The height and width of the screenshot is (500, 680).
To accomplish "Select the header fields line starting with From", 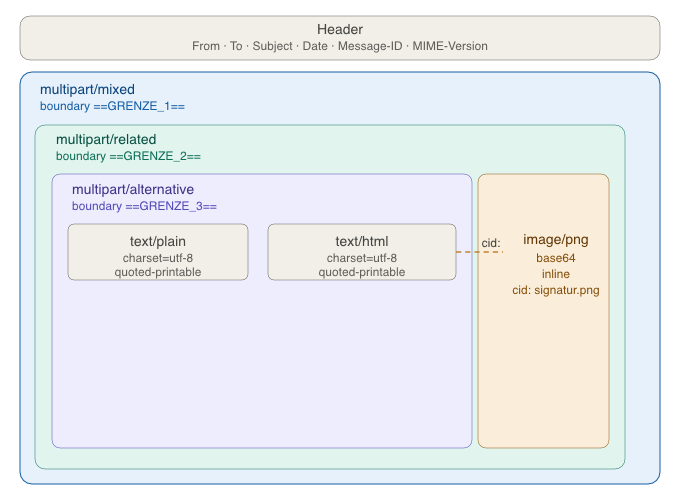I will 340,46.
